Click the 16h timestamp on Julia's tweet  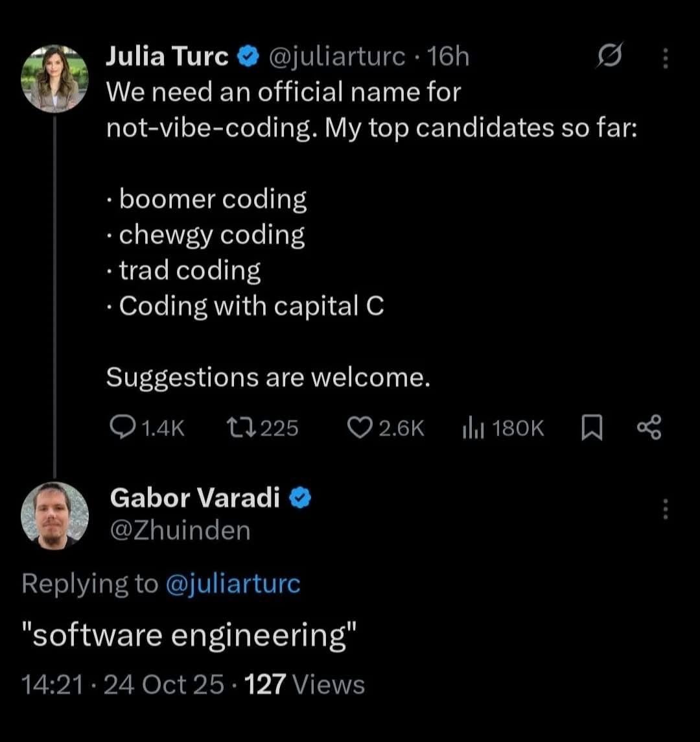click(449, 58)
